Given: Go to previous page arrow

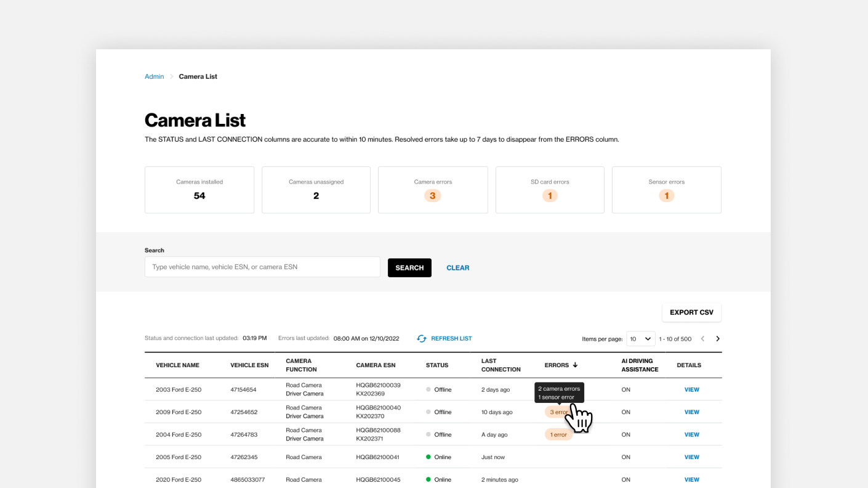Looking at the screenshot, I should [x=702, y=339].
